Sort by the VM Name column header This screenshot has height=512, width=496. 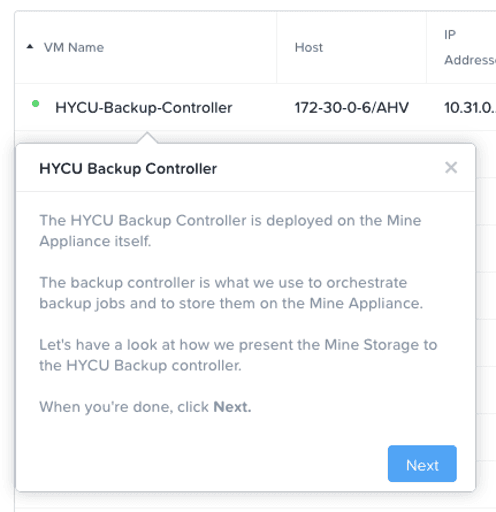click(74, 47)
